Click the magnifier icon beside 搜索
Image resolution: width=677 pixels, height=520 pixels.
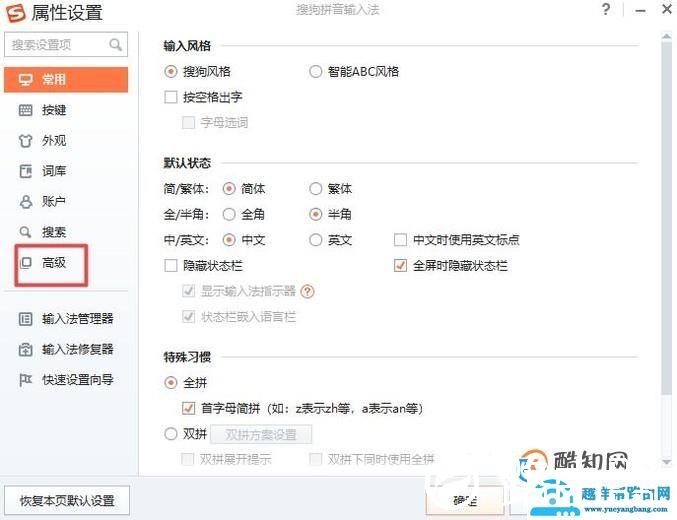(x=25, y=232)
